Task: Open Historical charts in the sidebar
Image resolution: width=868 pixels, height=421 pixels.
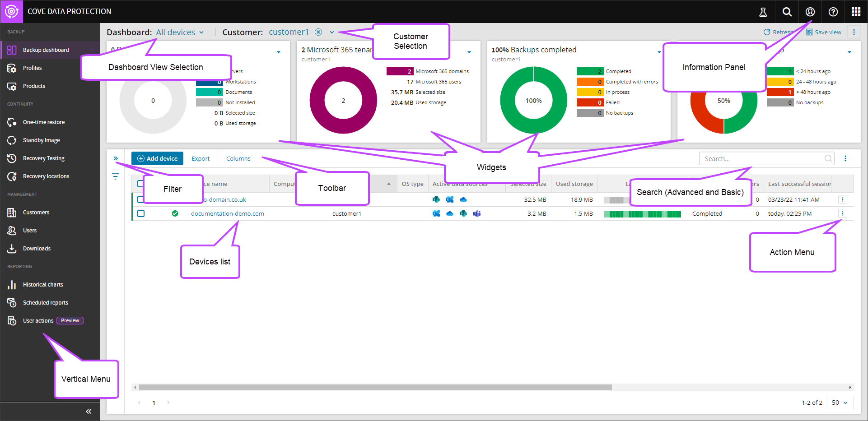Action: pos(43,285)
